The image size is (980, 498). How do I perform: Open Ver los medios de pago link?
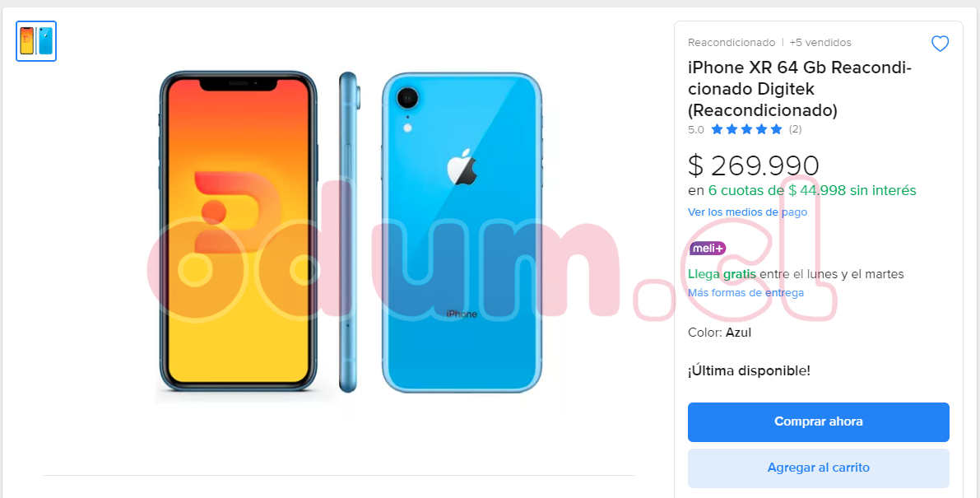pos(747,212)
